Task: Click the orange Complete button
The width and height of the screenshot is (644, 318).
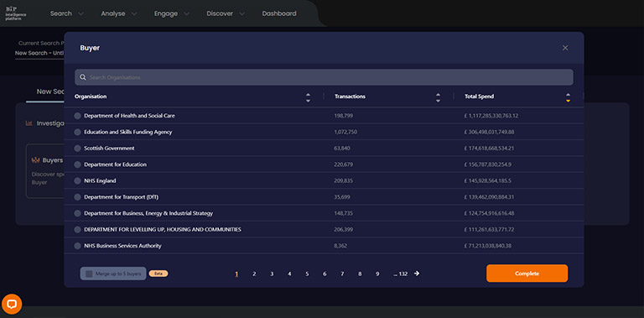Action: coord(527,274)
